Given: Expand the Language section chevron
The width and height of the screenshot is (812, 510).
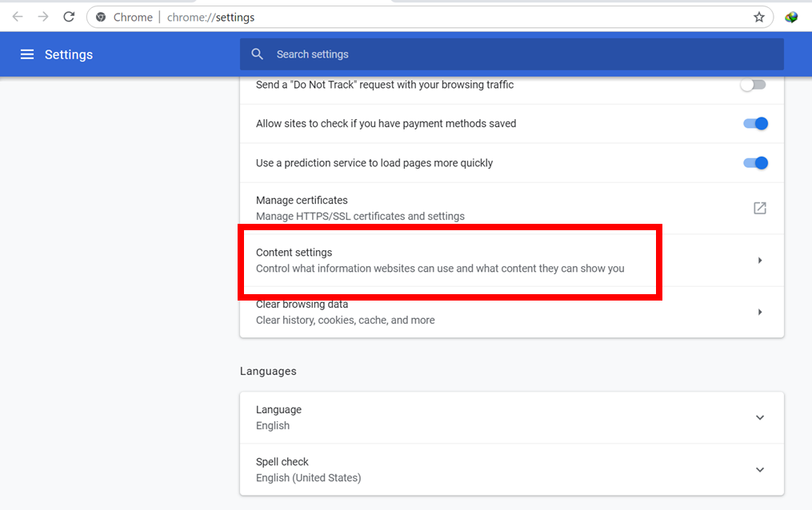Looking at the screenshot, I should pos(759,417).
